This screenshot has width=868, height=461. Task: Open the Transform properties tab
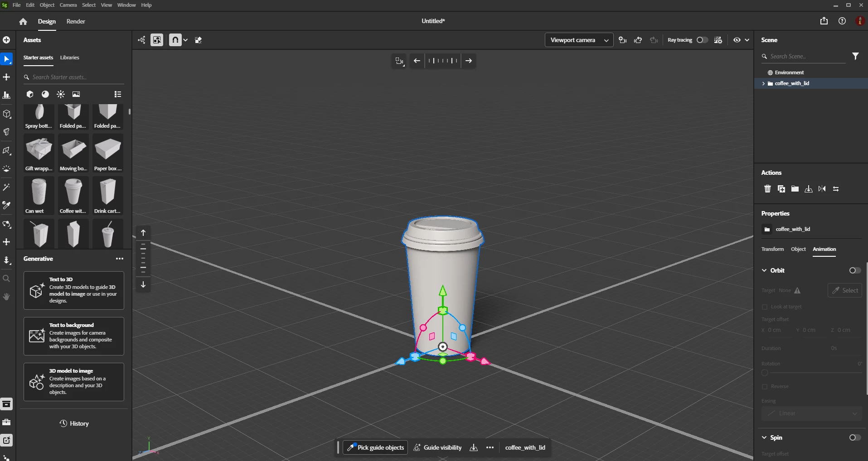(772, 249)
